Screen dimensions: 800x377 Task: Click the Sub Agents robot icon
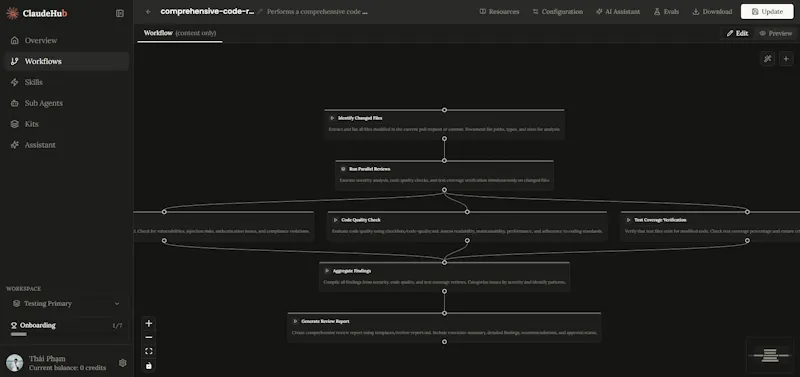pos(15,103)
